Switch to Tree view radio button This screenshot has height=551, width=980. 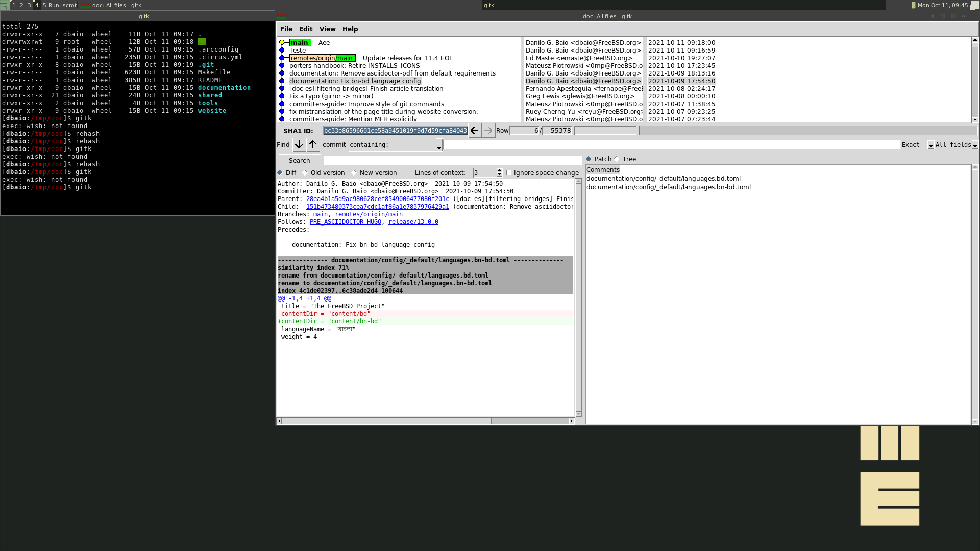point(617,159)
